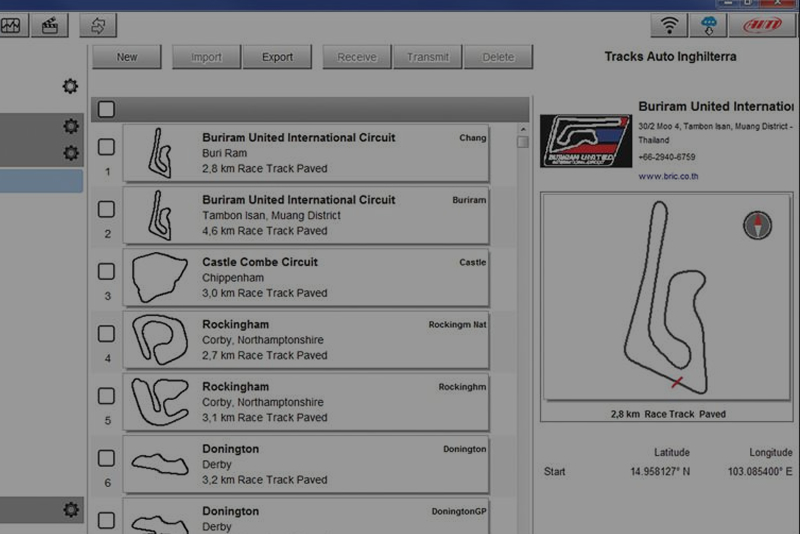
Task: Open the Wi-Fi connection icon
Action: click(x=669, y=25)
